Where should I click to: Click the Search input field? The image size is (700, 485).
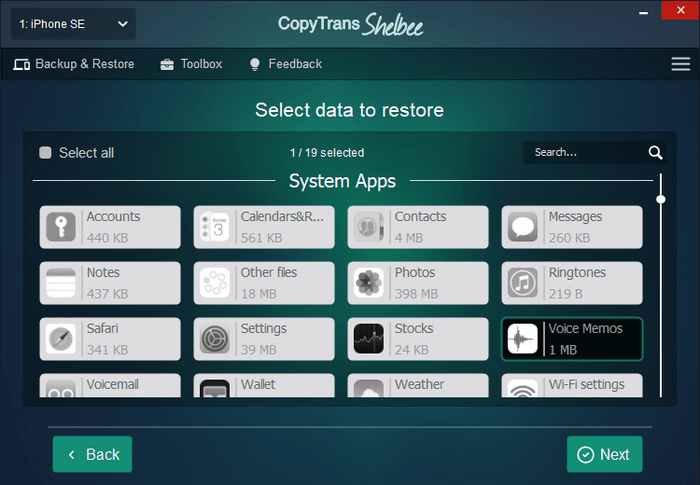[x=595, y=153]
